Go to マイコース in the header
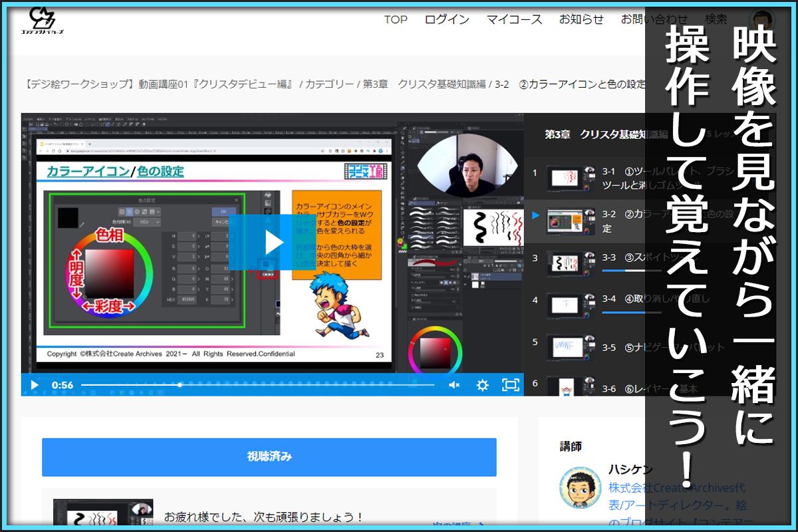Viewport: 798px width, 532px height. [514, 19]
